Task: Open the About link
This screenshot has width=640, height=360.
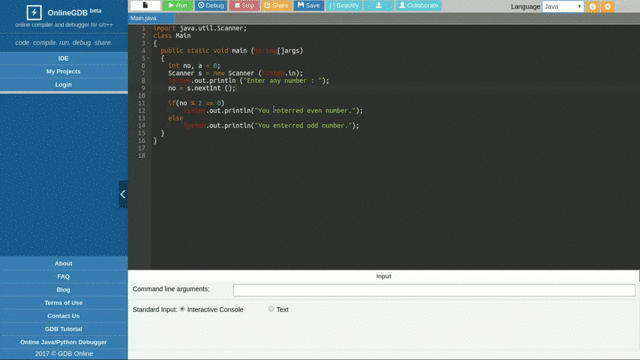Action: (63, 263)
